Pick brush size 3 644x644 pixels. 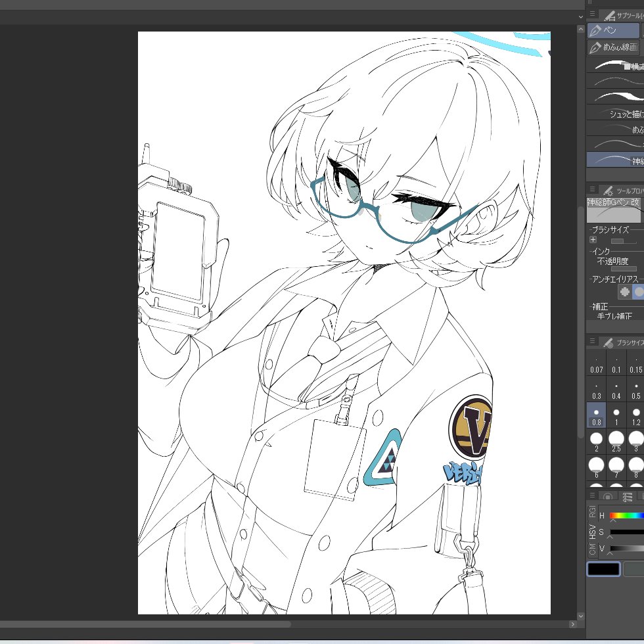point(636,442)
